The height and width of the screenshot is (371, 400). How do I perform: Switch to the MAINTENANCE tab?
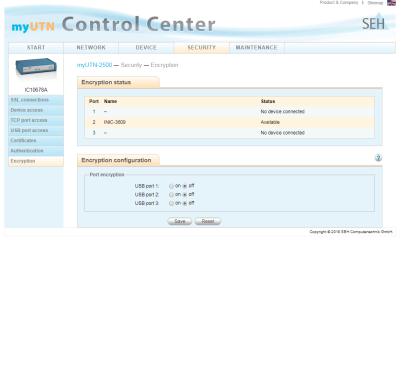257,48
